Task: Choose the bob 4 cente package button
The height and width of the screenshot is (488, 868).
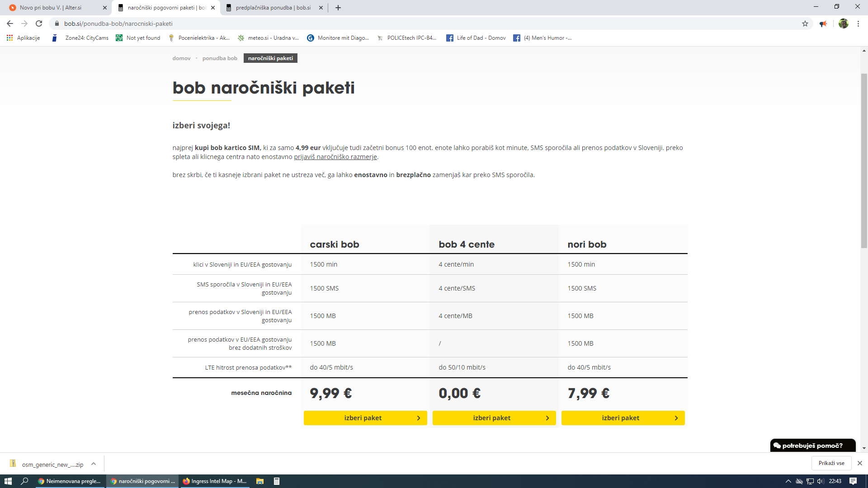Action: click(494, 418)
